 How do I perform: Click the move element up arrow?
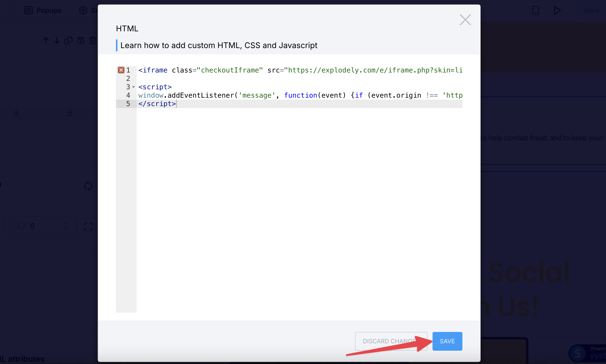click(46, 40)
